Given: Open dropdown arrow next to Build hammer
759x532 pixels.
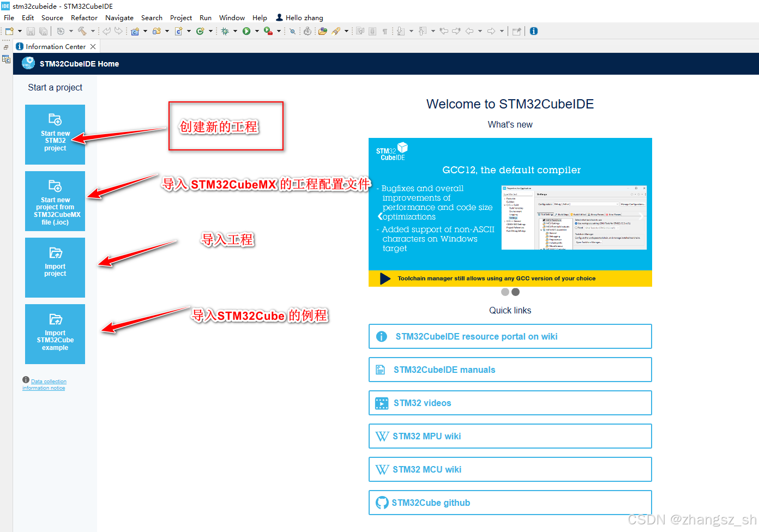Looking at the screenshot, I should (93, 31).
